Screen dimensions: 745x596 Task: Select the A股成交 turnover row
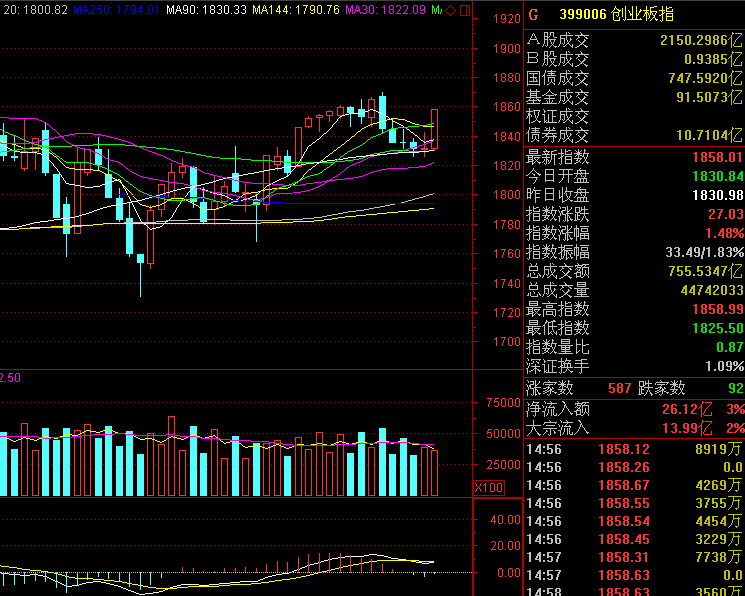[x=634, y=40]
